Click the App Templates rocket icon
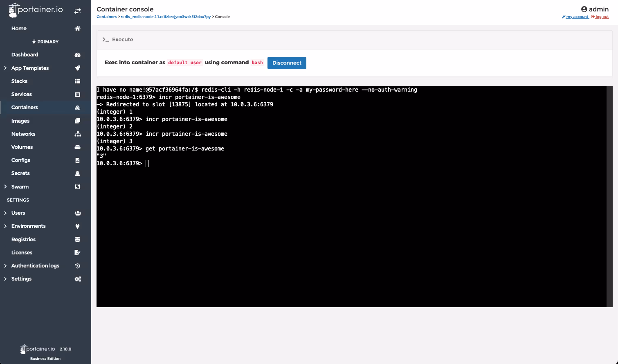 (x=77, y=68)
